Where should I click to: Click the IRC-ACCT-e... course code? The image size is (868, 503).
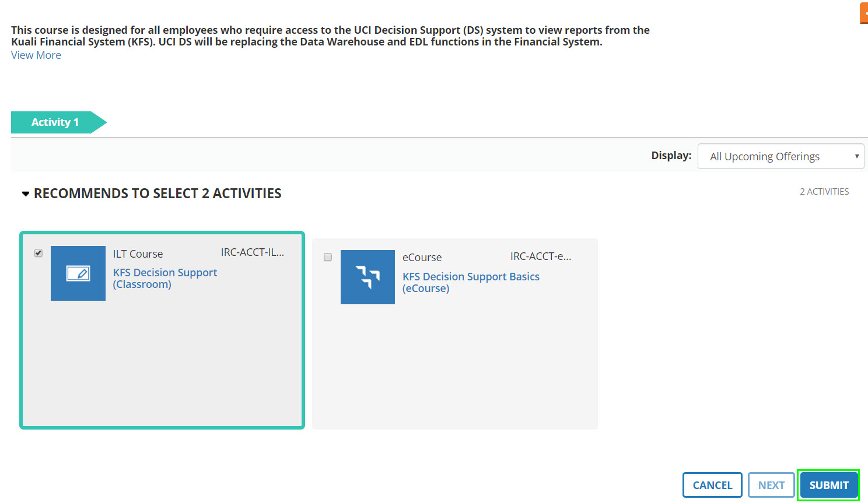click(x=541, y=256)
